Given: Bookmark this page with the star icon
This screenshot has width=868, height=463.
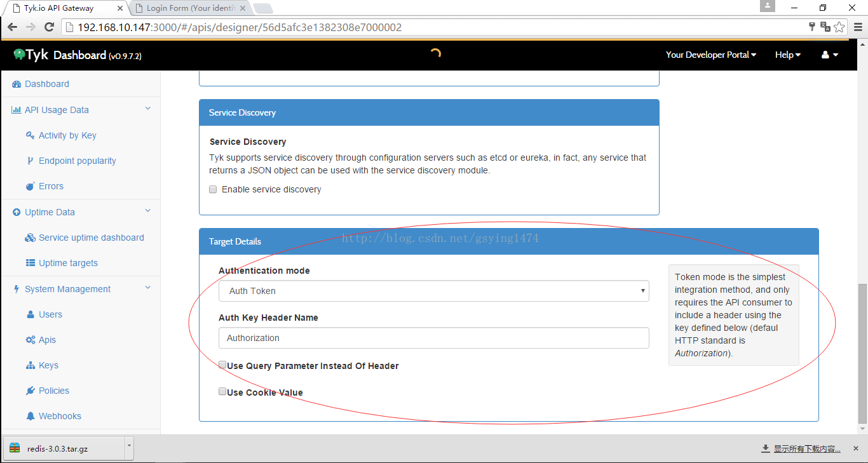Looking at the screenshot, I should (x=839, y=27).
